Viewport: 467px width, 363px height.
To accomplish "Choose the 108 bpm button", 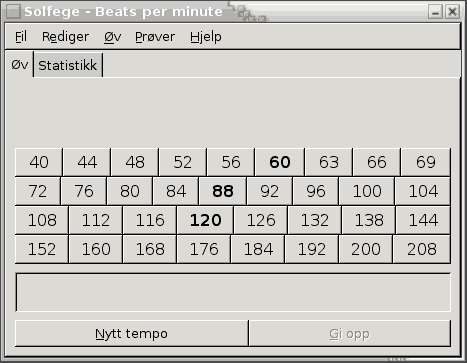I will coord(42,220).
